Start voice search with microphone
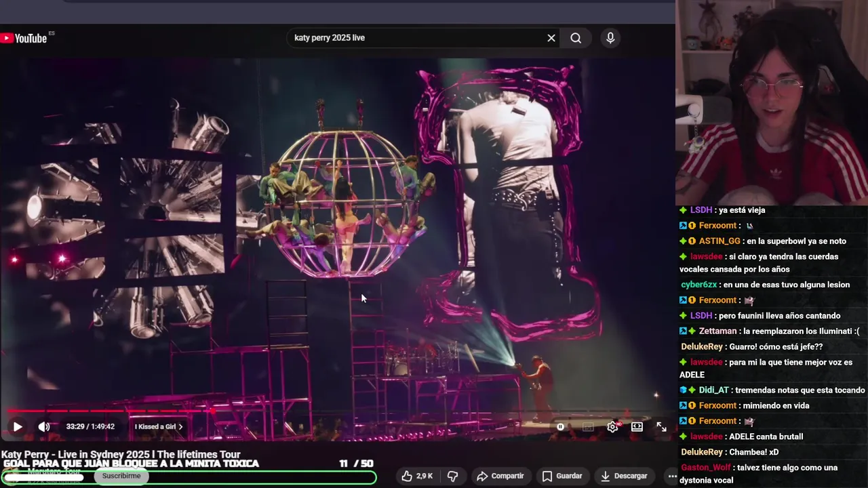 coord(610,38)
